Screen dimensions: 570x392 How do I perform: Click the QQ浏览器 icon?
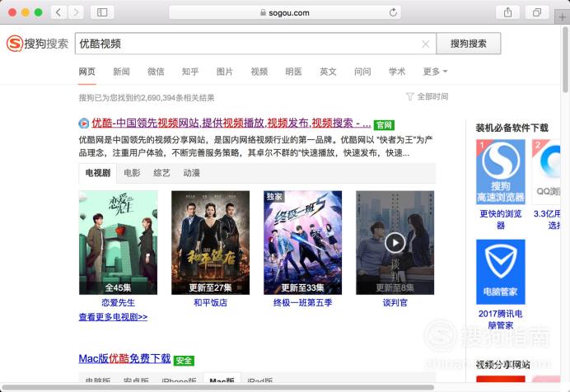[x=547, y=171]
